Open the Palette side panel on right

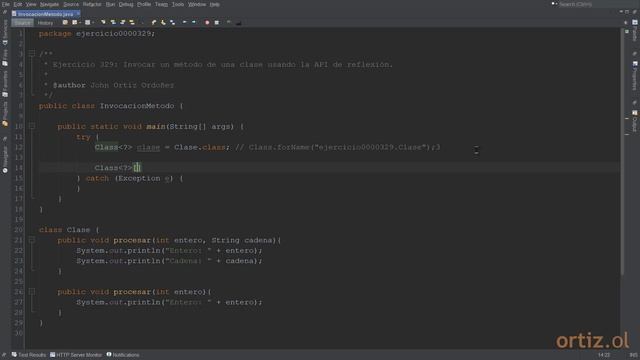coord(635,31)
